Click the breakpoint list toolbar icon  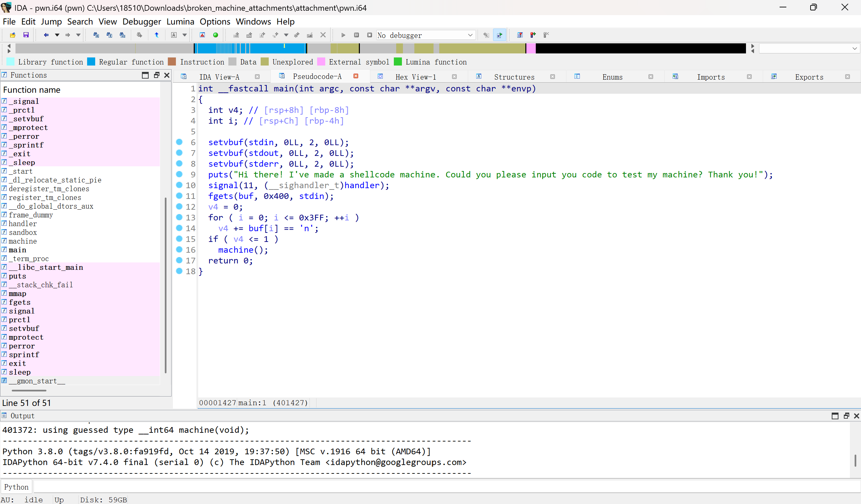tap(520, 35)
